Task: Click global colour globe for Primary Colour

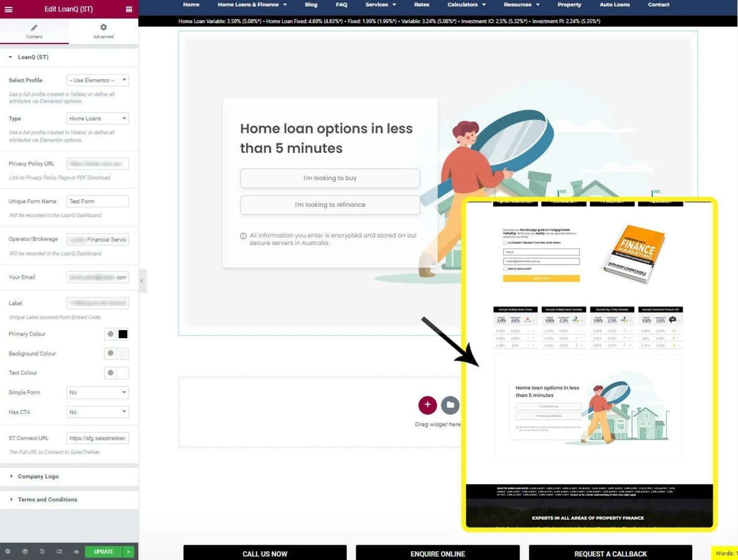Action: (111, 334)
